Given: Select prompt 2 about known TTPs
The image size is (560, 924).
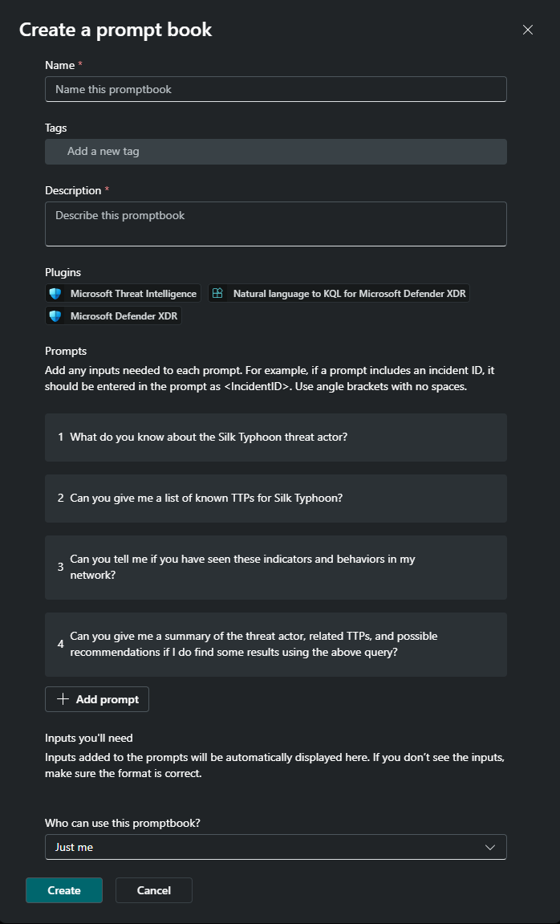Looking at the screenshot, I should click(x=275, y=499).
